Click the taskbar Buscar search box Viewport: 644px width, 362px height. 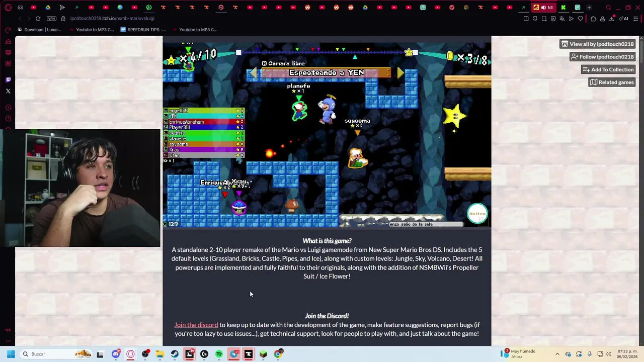(56, 354)
